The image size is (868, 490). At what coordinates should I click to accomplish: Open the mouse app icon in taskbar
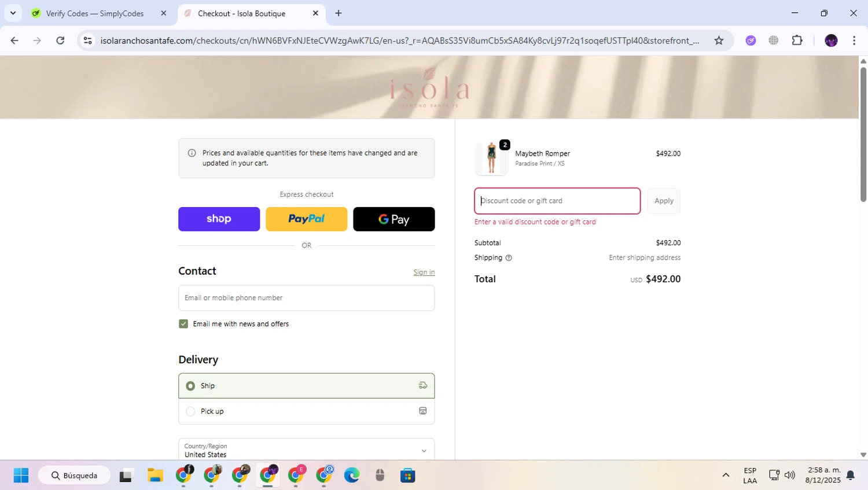click(380, 476)
